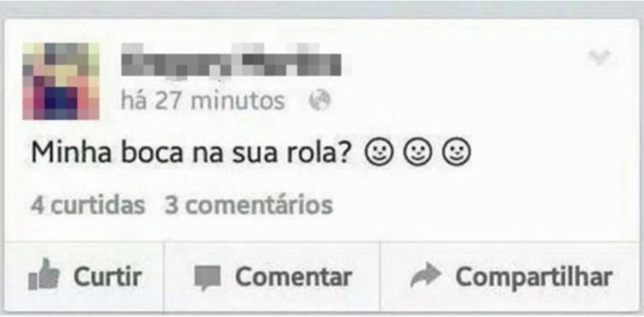View the '4 curtidas' likes list
644x317 pixels.
coord(88,205)
